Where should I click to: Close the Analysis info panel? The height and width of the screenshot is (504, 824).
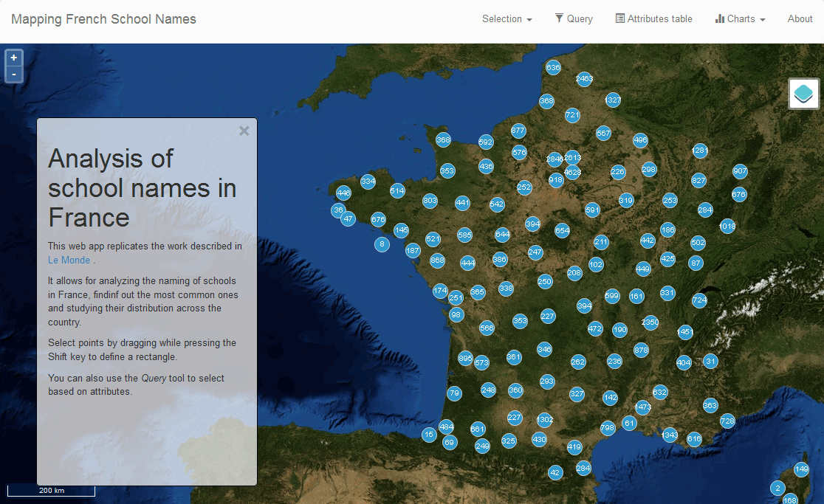244,131
